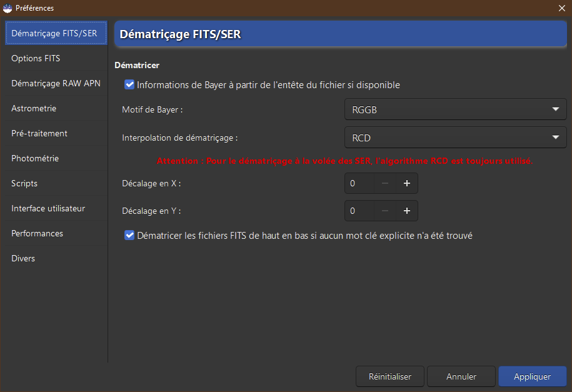Switch to Dématriçage RAW APN tab

56,83
